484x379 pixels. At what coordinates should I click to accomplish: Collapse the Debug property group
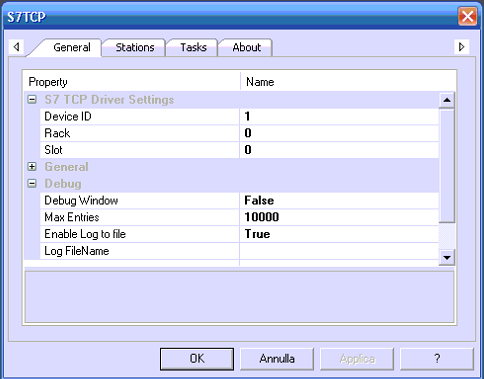(32, 183)
